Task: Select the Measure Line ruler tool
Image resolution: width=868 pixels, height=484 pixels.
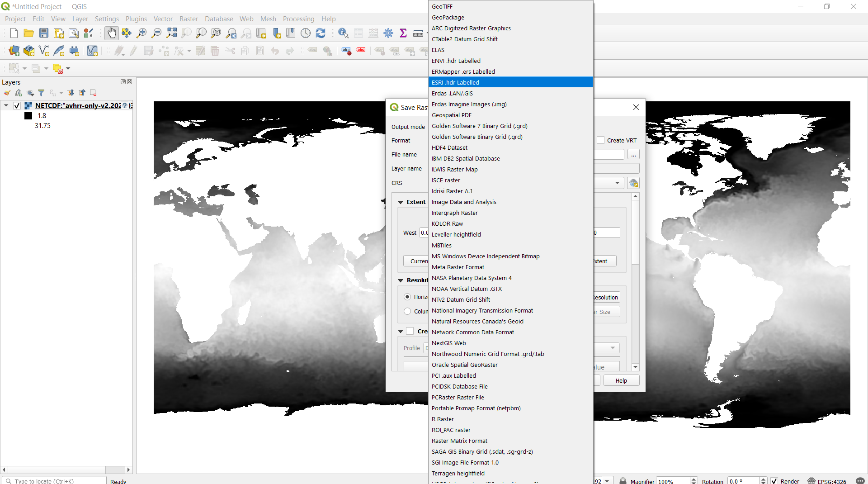Action: pyautogui.click(x=418, y=33)
